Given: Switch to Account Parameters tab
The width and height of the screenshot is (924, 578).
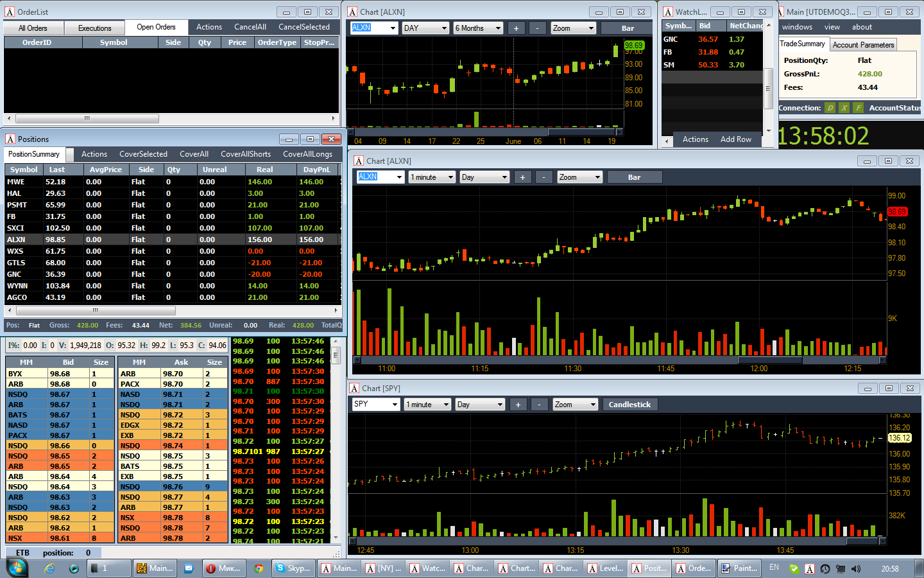Looking at the screenshot, I should pos(863,45).
